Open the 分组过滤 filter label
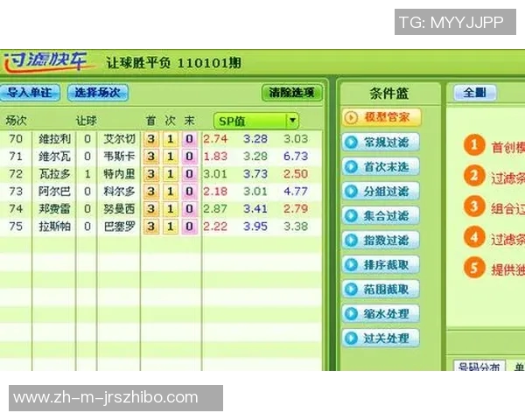Viewport: 525px width, 420px height. (x=387, y=192)
